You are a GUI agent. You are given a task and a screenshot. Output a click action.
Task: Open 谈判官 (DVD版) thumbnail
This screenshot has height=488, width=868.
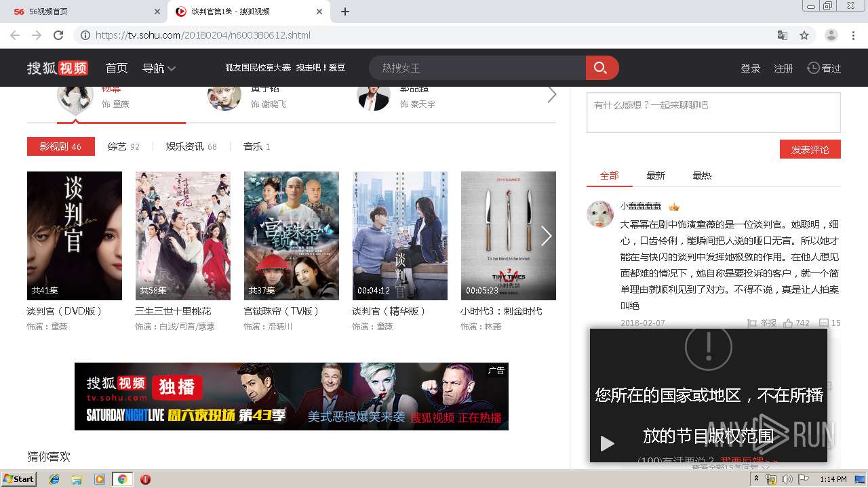[75, 236]
